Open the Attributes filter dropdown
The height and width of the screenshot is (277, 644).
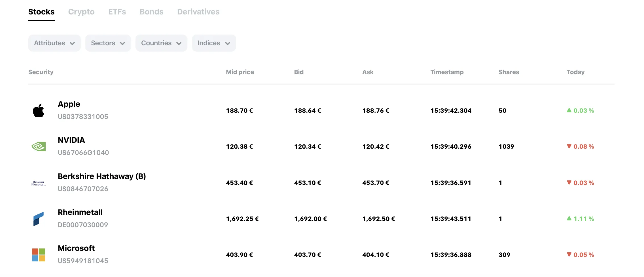(54, 43)
